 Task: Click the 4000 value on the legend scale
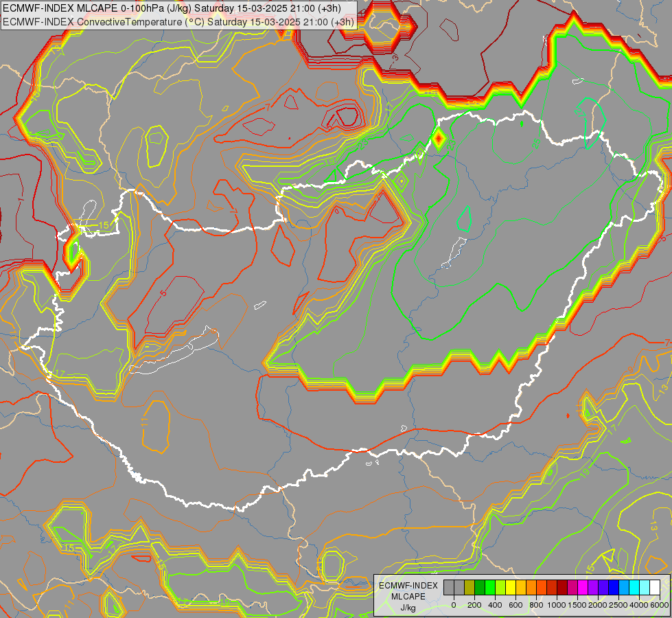point(640,605)
